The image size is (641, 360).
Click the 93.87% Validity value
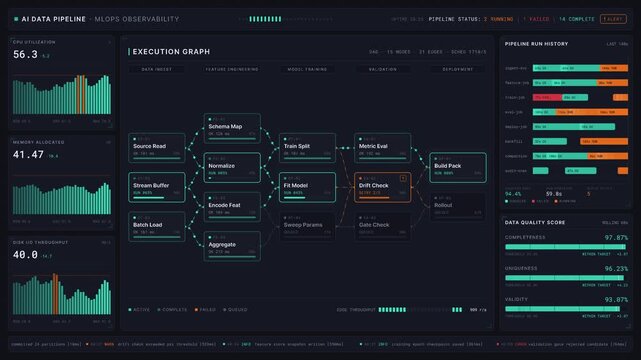coord(616,300)
